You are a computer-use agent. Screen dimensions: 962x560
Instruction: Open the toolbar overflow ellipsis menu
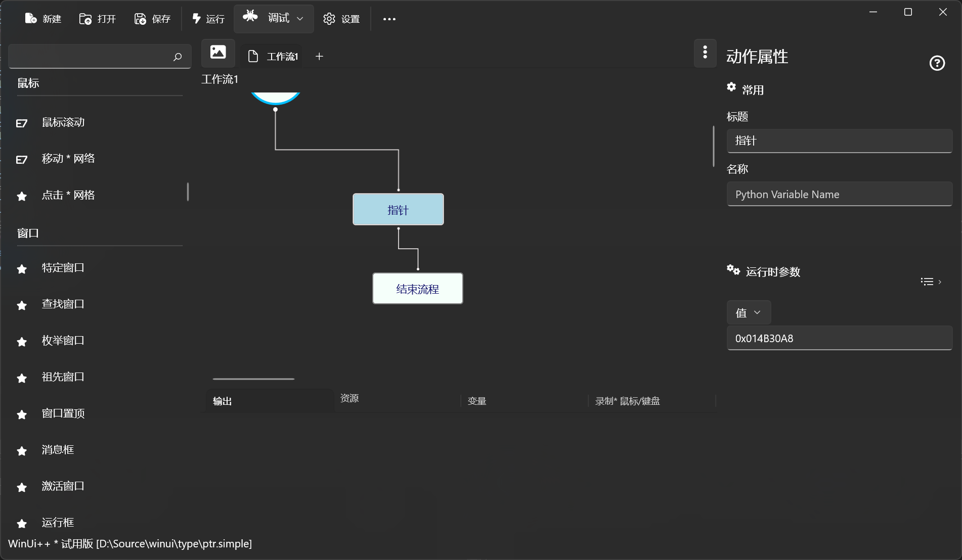click(389, 19)
